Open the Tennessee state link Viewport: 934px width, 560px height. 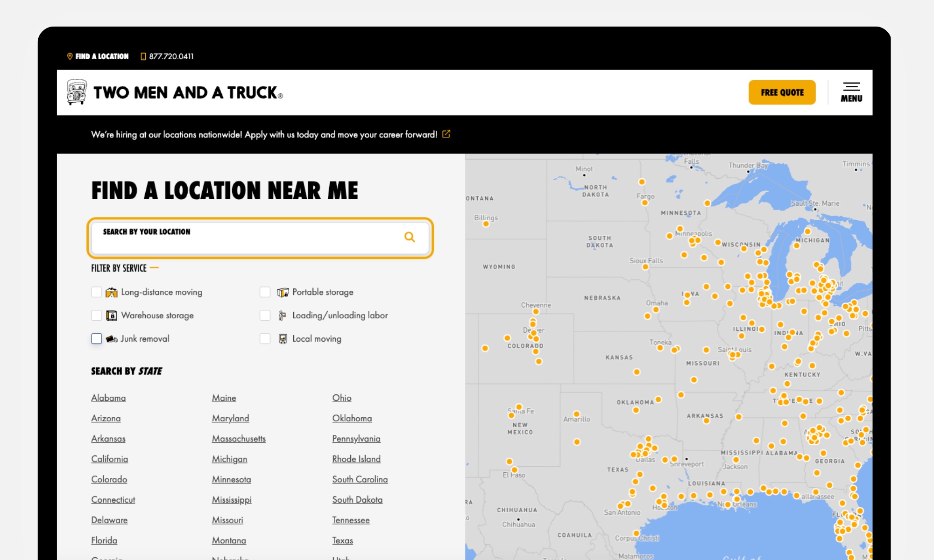click(x=351, y=520)
